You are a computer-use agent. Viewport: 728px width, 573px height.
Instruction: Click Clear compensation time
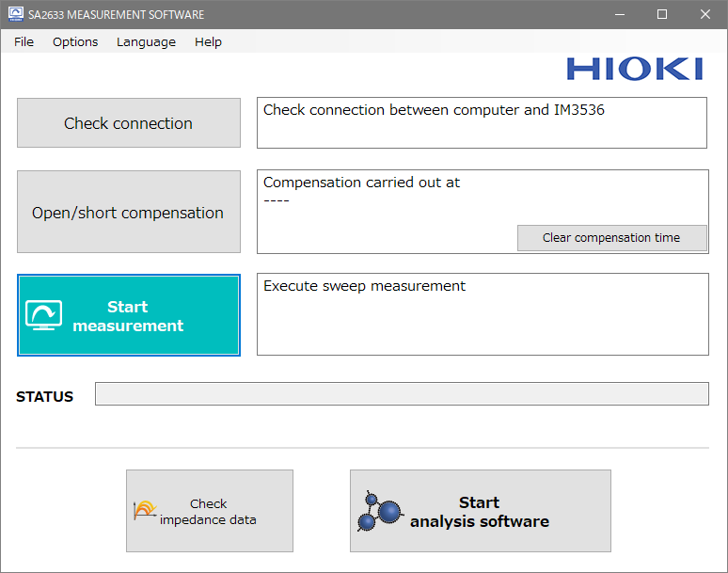point(611,238)
